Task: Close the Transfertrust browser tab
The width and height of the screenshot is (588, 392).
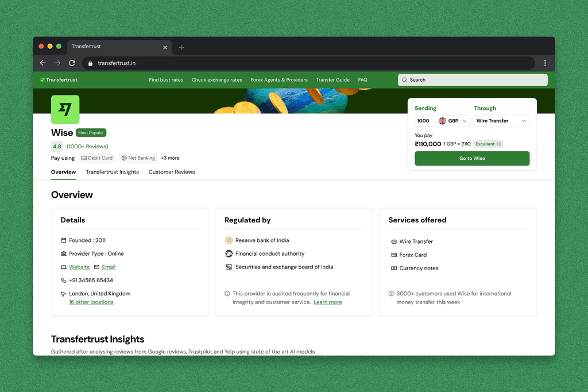Action: click(x=165, y=47)
